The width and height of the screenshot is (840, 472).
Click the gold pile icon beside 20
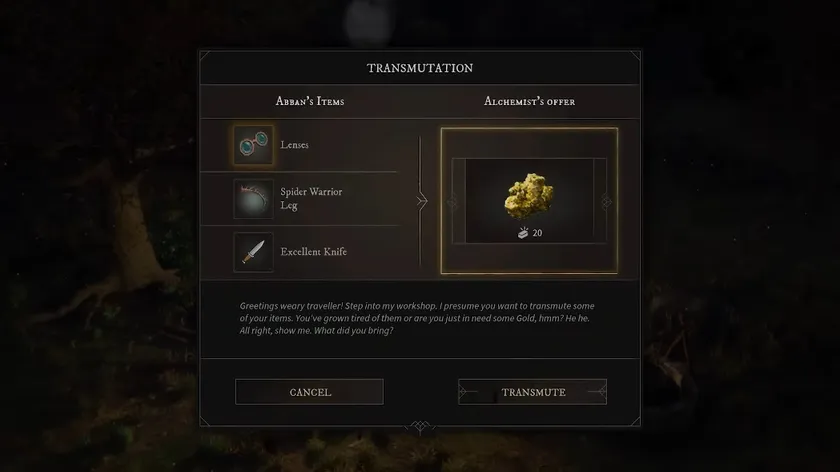tap(523, 233)
